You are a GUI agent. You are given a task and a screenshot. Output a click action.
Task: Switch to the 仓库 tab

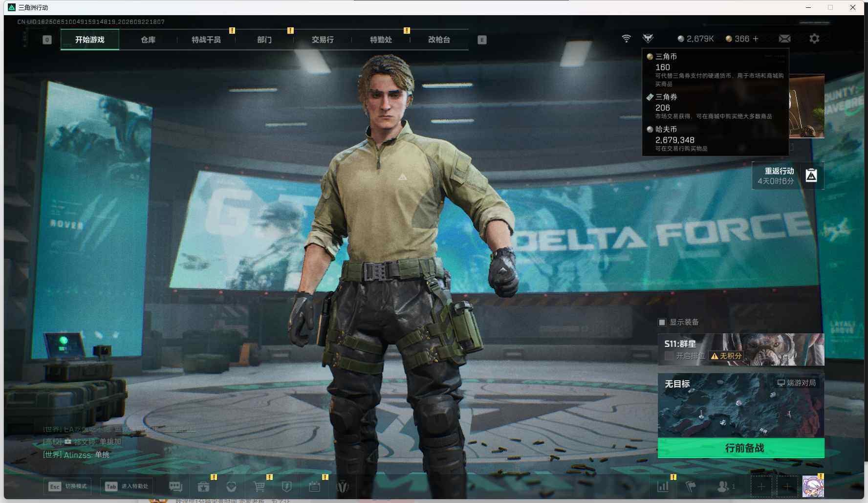coord(148,40)
